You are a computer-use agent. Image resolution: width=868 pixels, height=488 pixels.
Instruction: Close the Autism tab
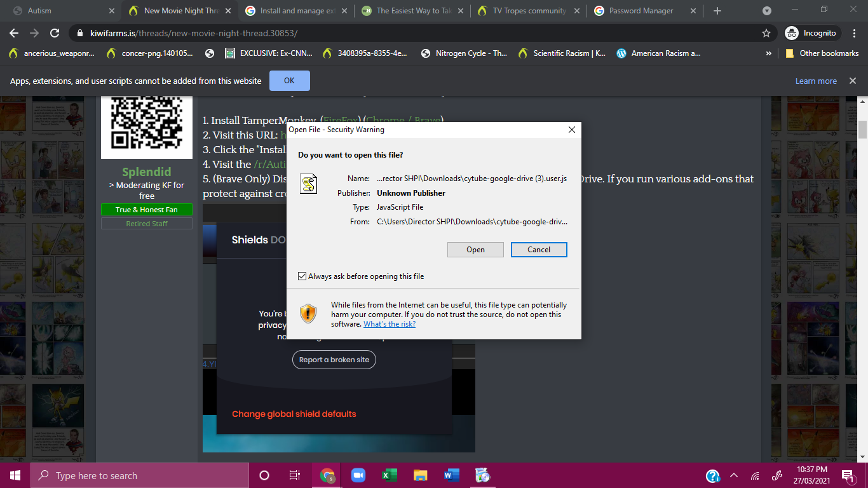point(112,11)
